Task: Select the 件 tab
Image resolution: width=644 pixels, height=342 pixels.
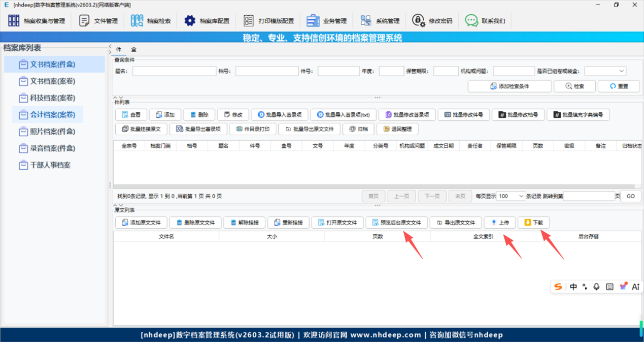Action: (118, 49)
